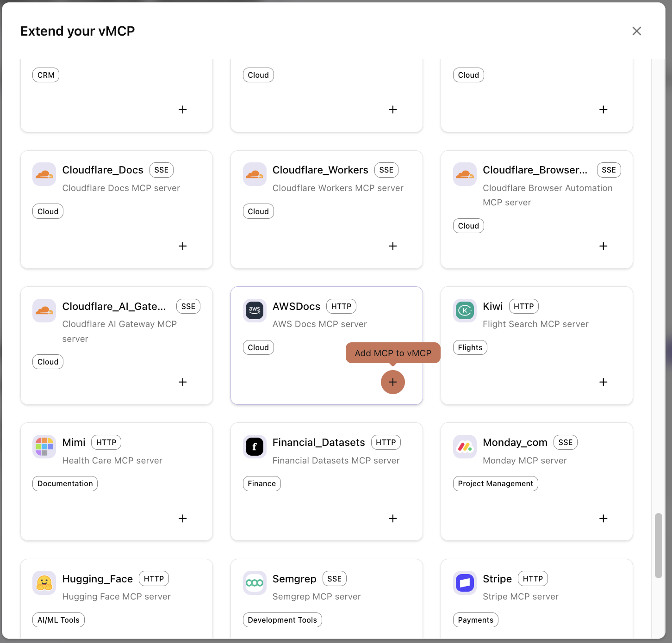Click the Cloudflare_AI_Gateway server icon
The image size is (672, 643).
point(44,310)
